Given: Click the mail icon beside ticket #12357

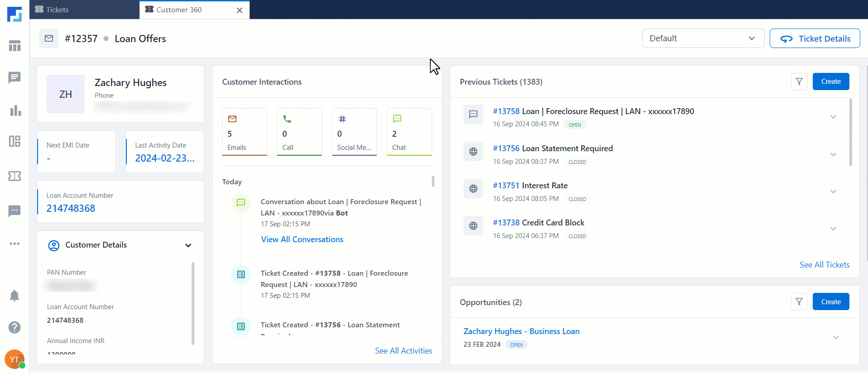Looking at the screenshot, I should [49, 38].
